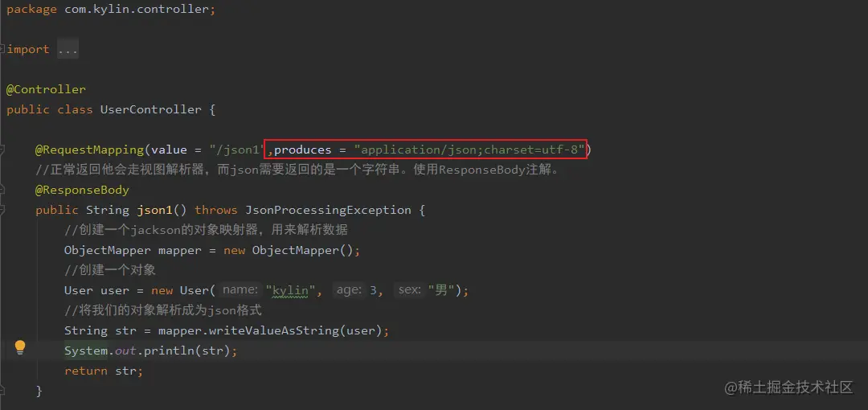
Task: Click the comment "//创建一个对象"
Action: 110,270
